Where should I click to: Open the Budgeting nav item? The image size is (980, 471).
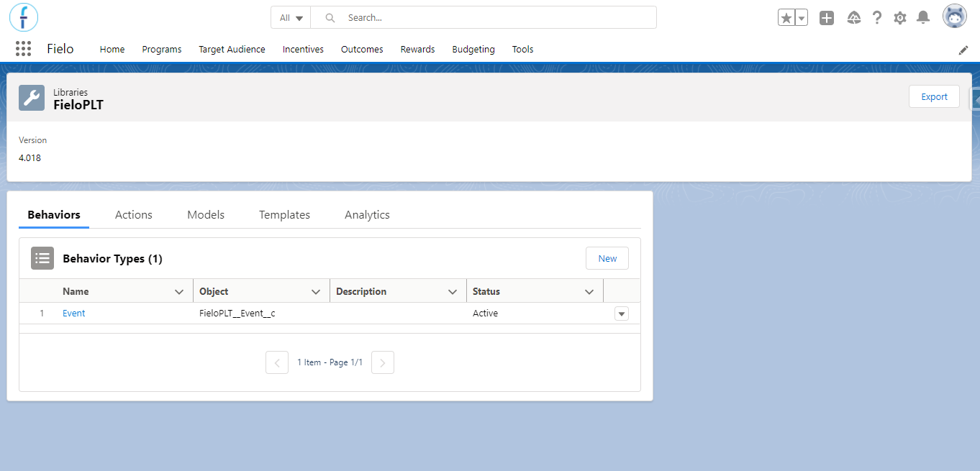click(473, 50)
